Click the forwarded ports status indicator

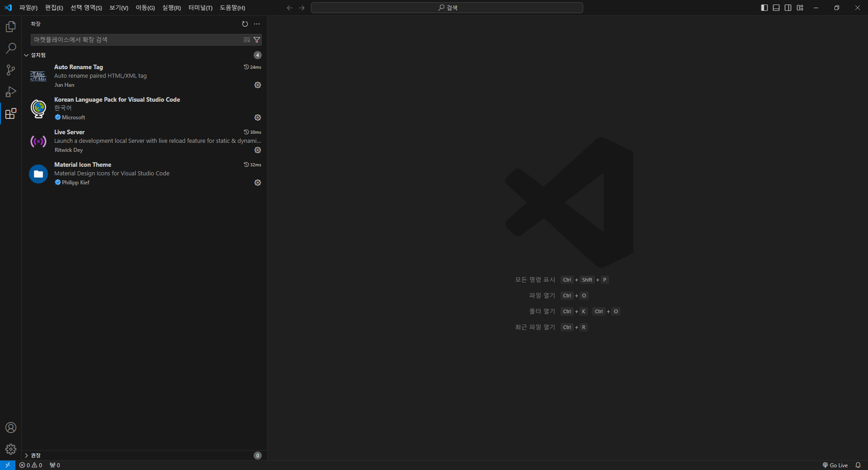click(55, 465)
